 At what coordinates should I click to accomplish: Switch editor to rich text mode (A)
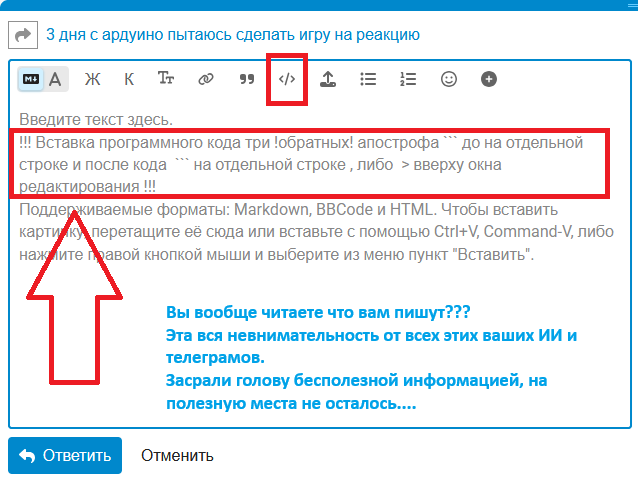tap(56, 79)
